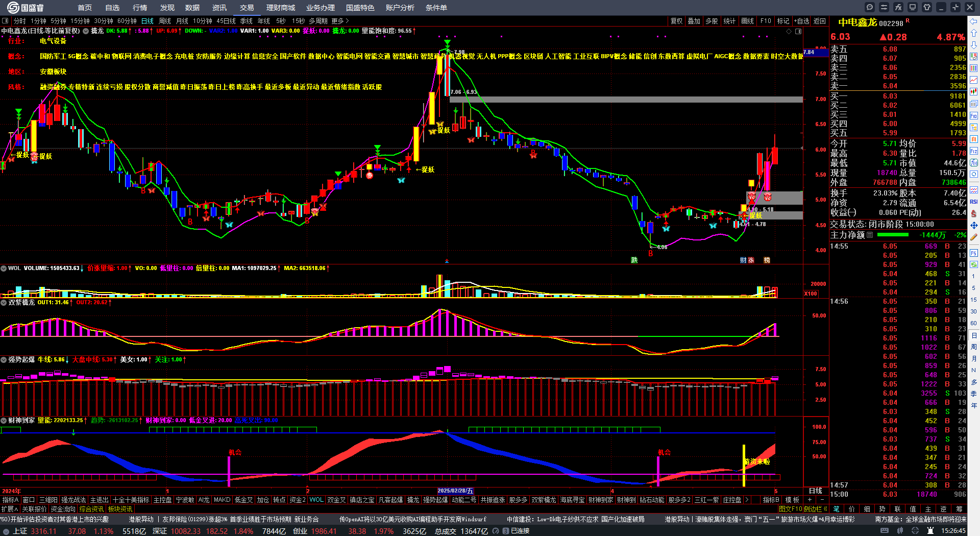Open the skin (shirt) theme icon
This screenshot has height=536, width=980.
pos(927,7)
